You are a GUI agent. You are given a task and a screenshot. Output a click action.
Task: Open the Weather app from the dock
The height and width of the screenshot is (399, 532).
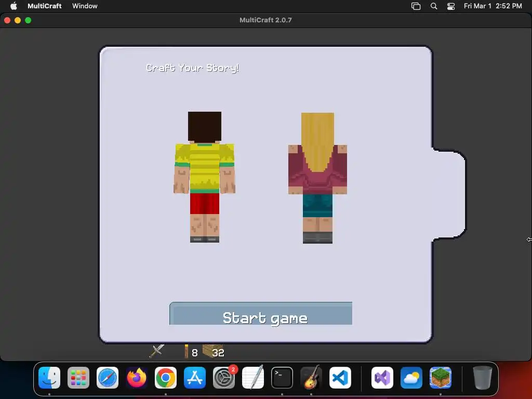point(411,378)
